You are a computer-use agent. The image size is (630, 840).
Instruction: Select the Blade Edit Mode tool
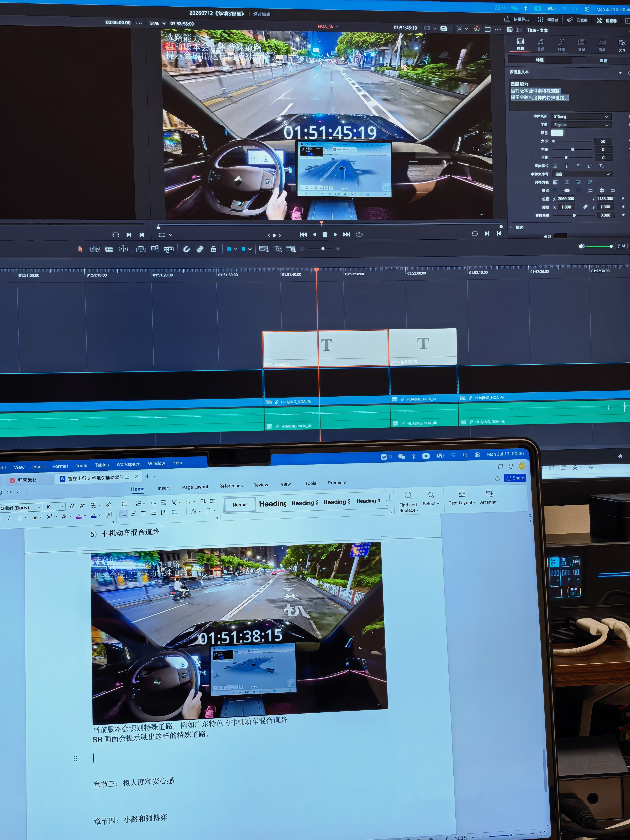(x=109, y=249)
